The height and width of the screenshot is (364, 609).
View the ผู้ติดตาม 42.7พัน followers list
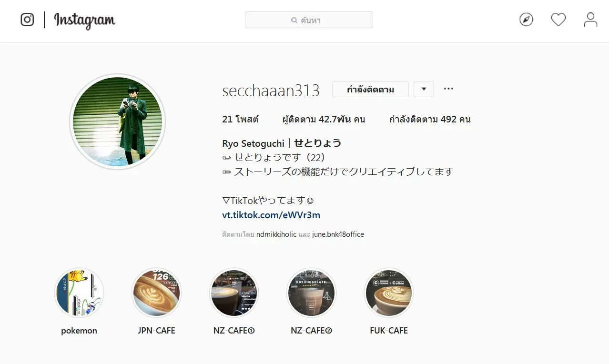(324, 119)
